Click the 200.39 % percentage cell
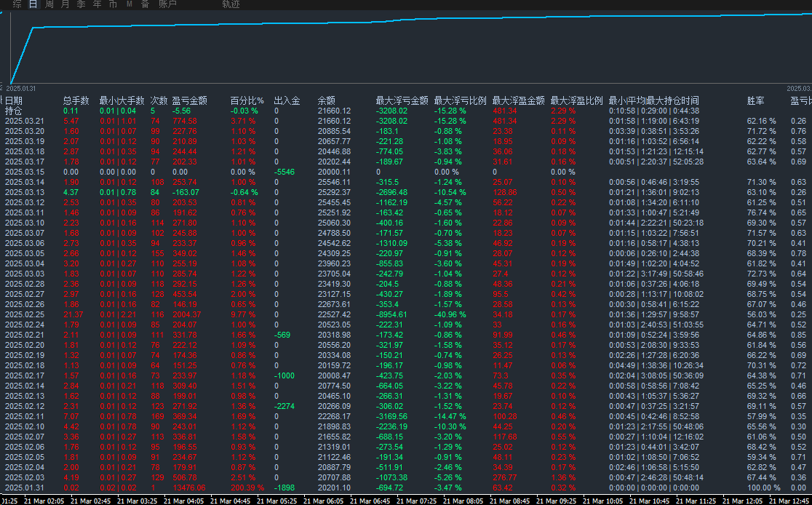 point(247,488)
